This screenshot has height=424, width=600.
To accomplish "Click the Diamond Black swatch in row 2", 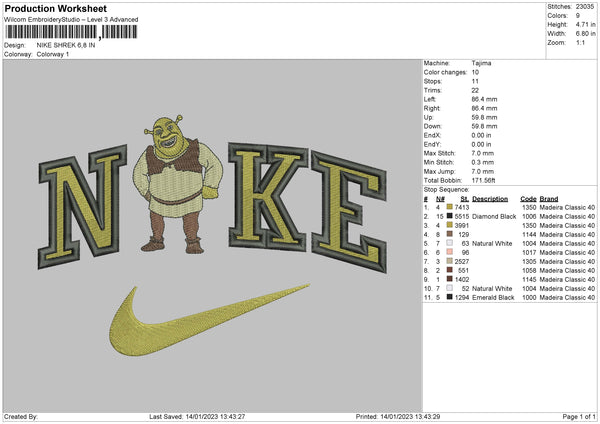I will 450,216.
